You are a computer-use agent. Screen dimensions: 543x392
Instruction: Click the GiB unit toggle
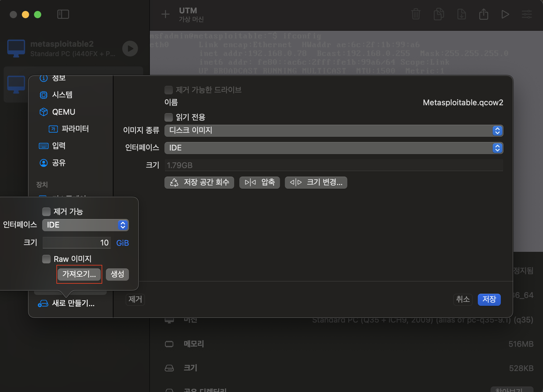click(x=123, y=243)
